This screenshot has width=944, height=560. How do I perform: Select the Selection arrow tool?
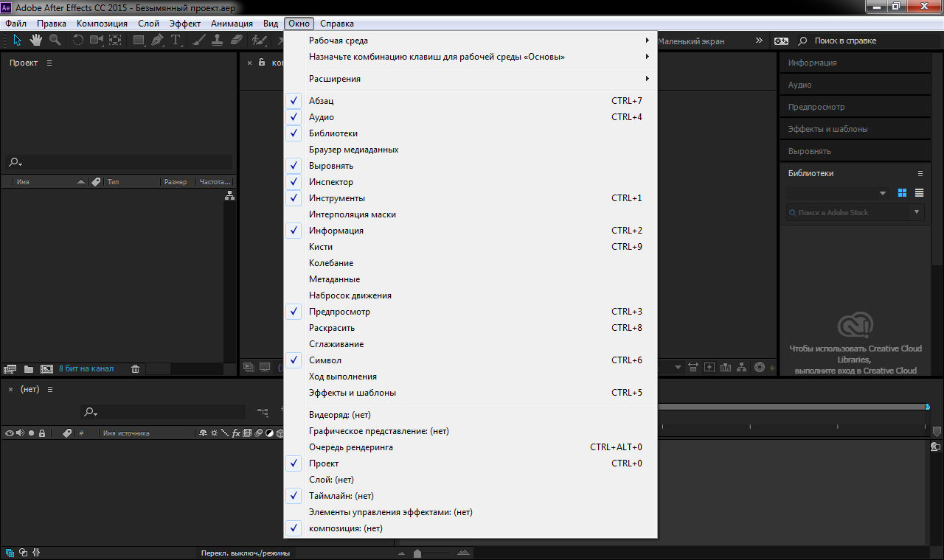(17, 40)
